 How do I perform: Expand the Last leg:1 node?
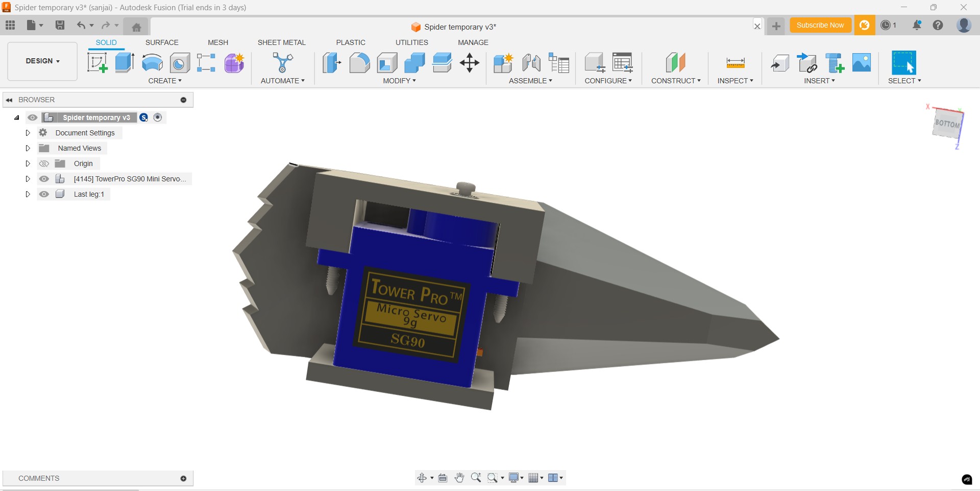coord(28,194)
